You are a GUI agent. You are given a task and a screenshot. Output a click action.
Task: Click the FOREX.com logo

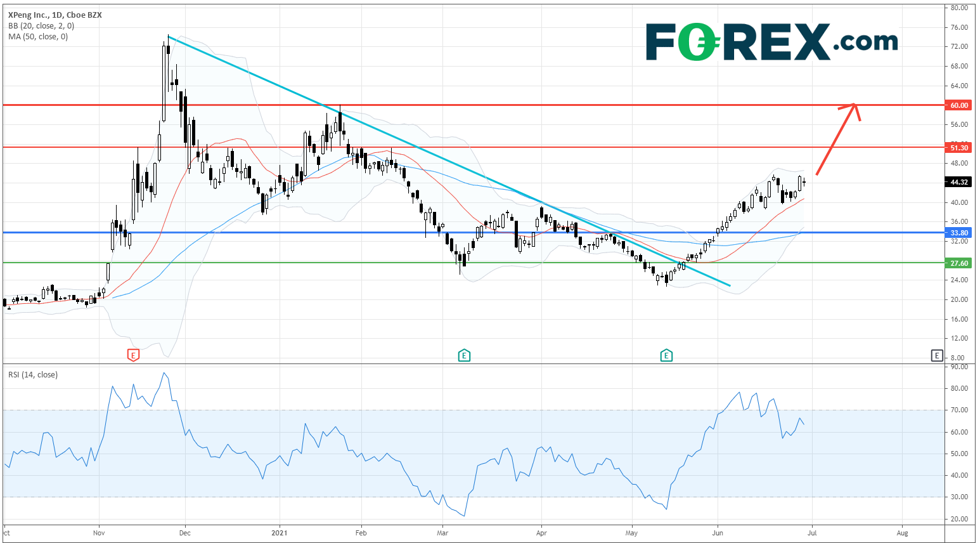[x=771, y=42]
